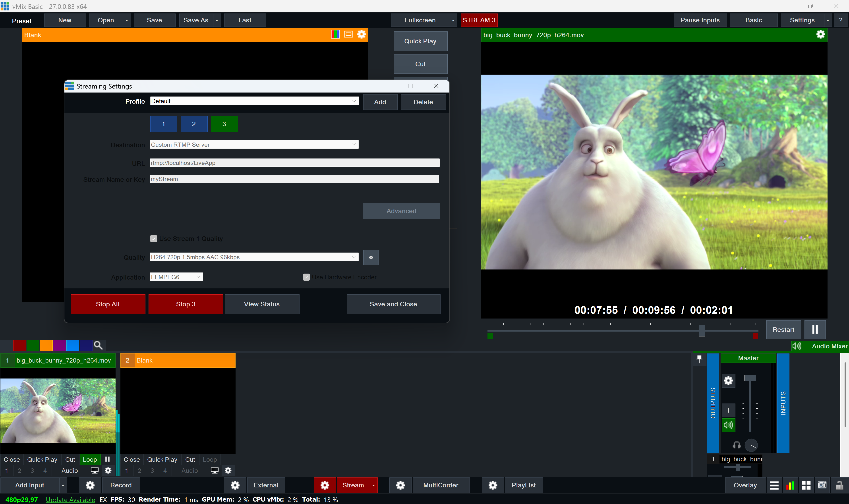Image resolution: width=849 pixels, height=504 pixels.
Task: Toggle overlay 2 on input 1
Action: pos(19,470)
